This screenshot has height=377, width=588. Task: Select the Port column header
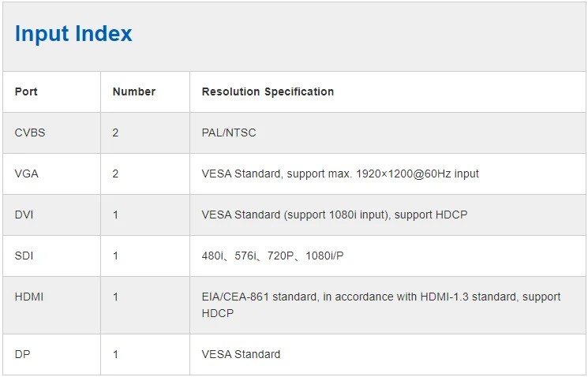click(26, 92)
